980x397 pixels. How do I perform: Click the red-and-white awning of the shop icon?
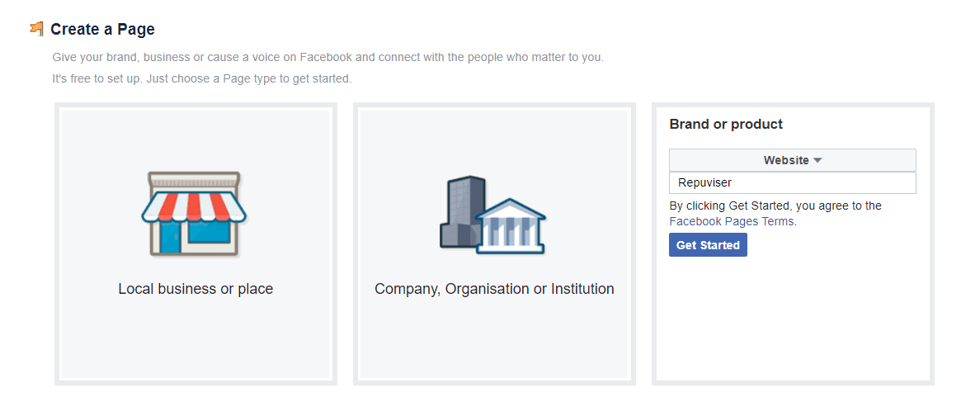tap(195, 207)
